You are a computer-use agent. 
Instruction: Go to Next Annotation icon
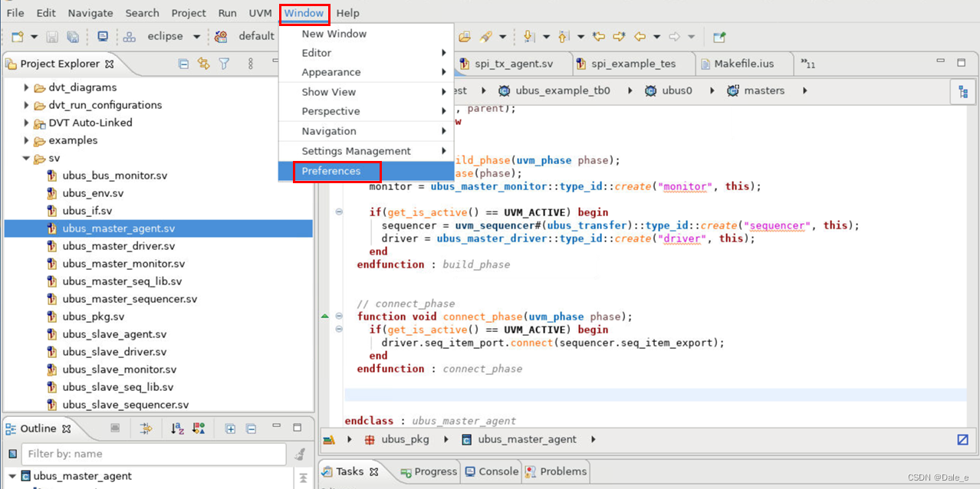click(x=529, y=36)
